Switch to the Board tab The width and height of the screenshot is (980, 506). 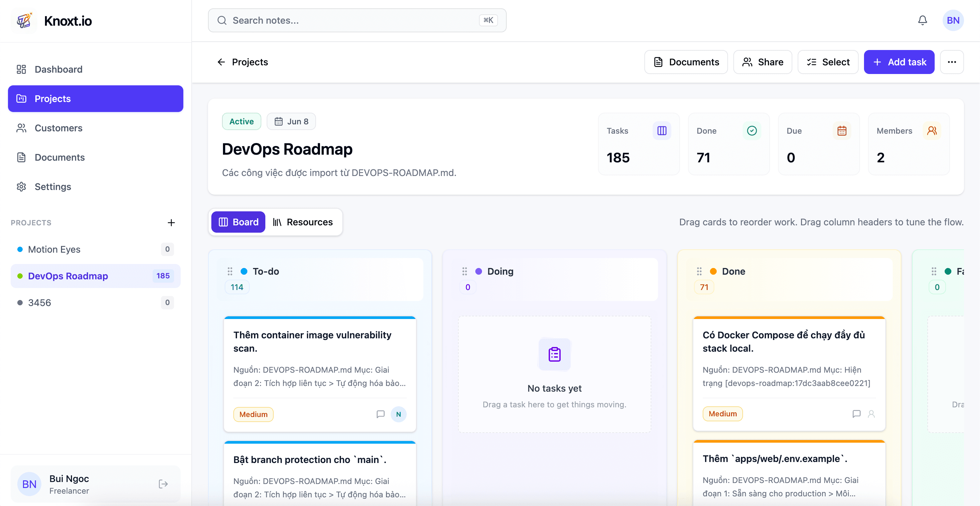238,222
